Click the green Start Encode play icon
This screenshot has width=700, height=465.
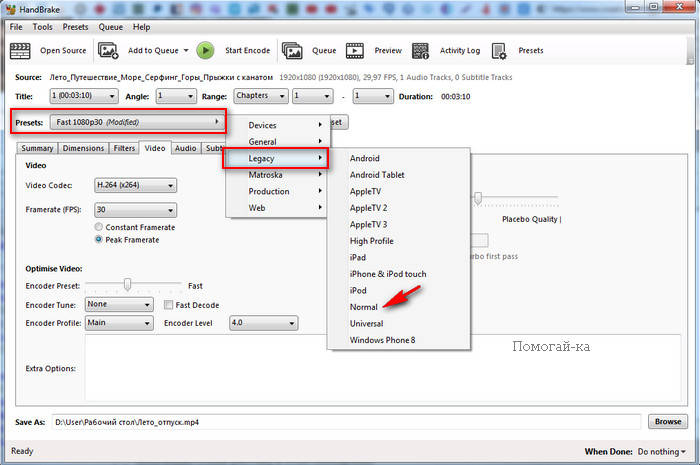(205, 50)
